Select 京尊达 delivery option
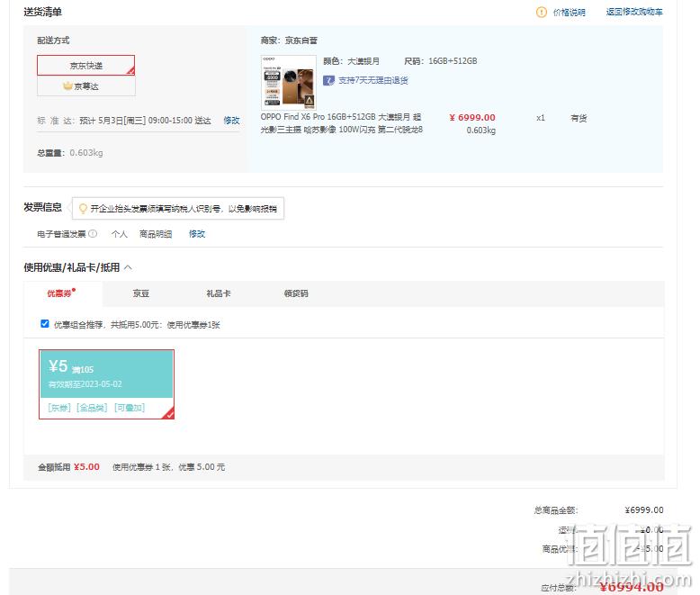The width and height of the screenshot is (700, 595). pos(85,86)
